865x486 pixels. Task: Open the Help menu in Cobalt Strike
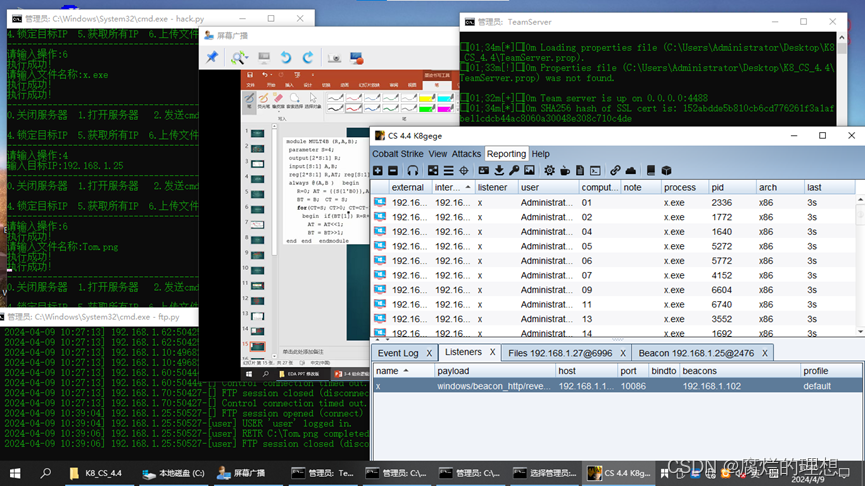(x=540, y=154)
